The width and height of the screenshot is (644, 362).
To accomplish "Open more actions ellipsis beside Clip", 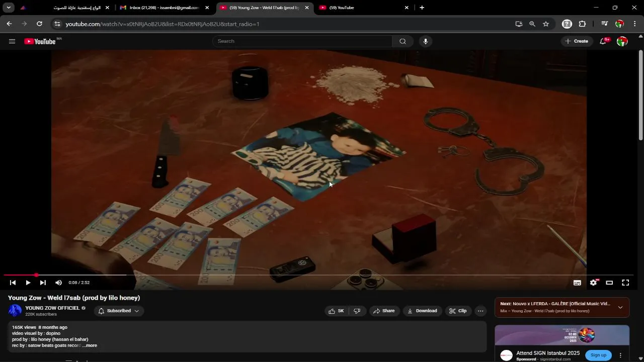I will pos(480,311).
